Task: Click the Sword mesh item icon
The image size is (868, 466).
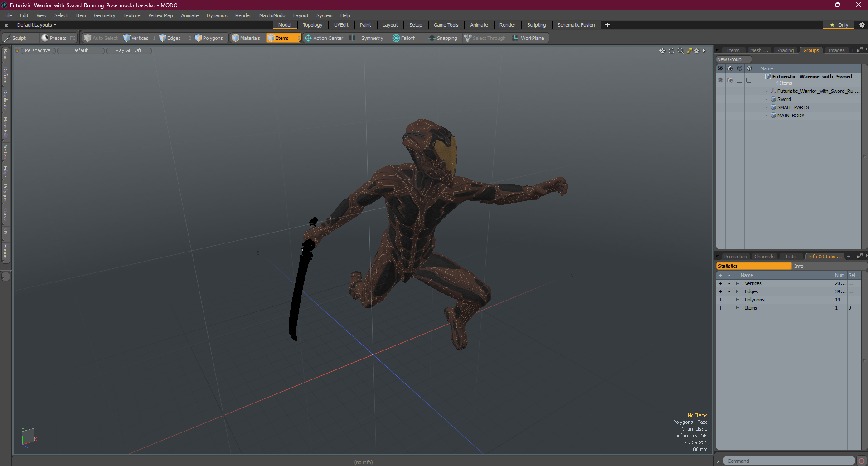Action: (773, 99)
